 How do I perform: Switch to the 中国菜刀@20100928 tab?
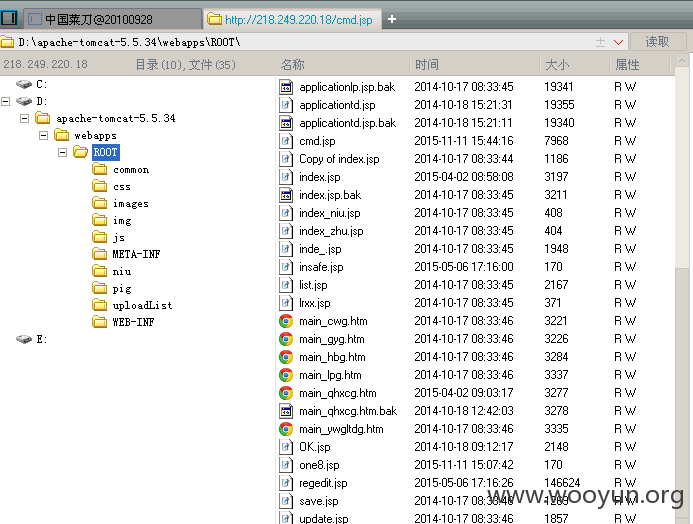[112, 19]
